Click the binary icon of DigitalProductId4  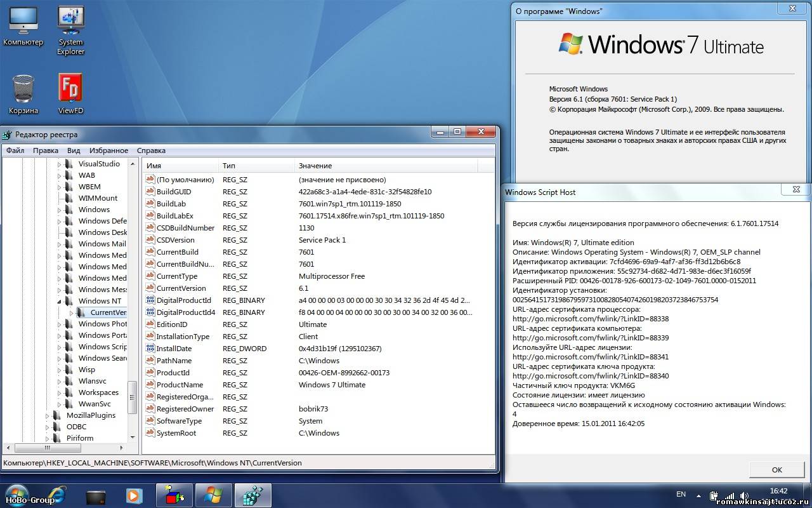[x=150, y=312]
